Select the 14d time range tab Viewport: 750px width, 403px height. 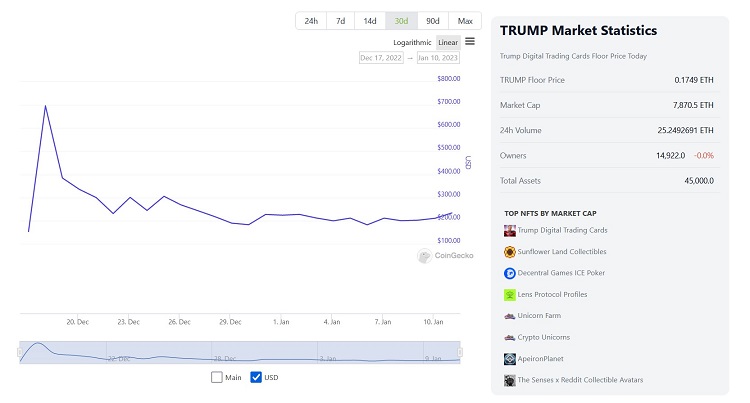(370, 21)
